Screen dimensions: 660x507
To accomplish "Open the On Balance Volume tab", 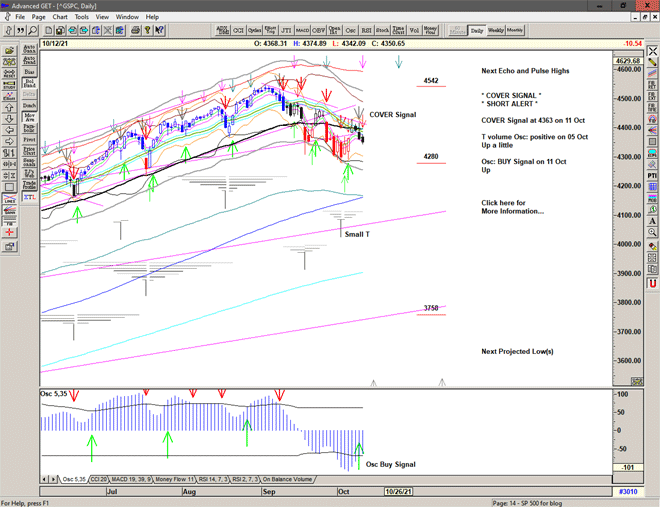I will point(289,480).
